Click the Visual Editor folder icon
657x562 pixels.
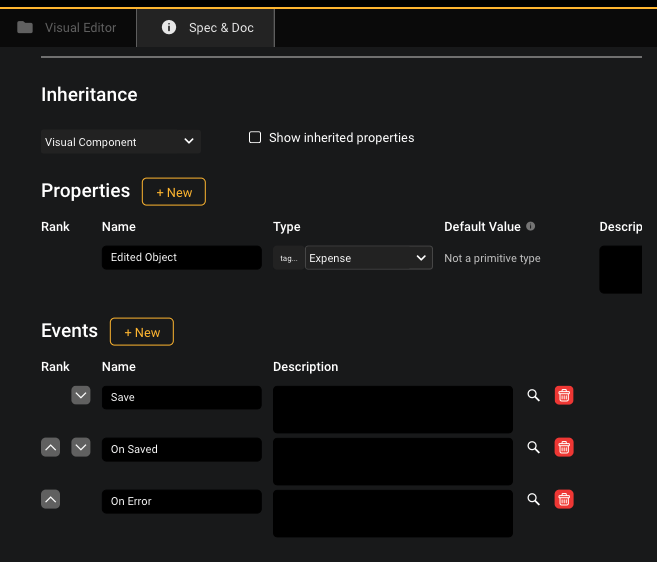click(25, 27)
